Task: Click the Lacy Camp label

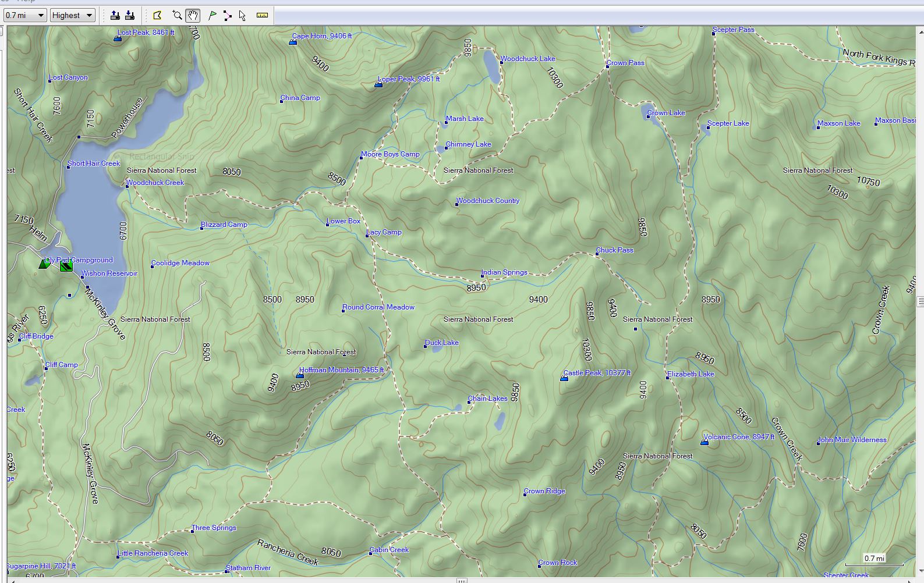Action: pos(384,232)
